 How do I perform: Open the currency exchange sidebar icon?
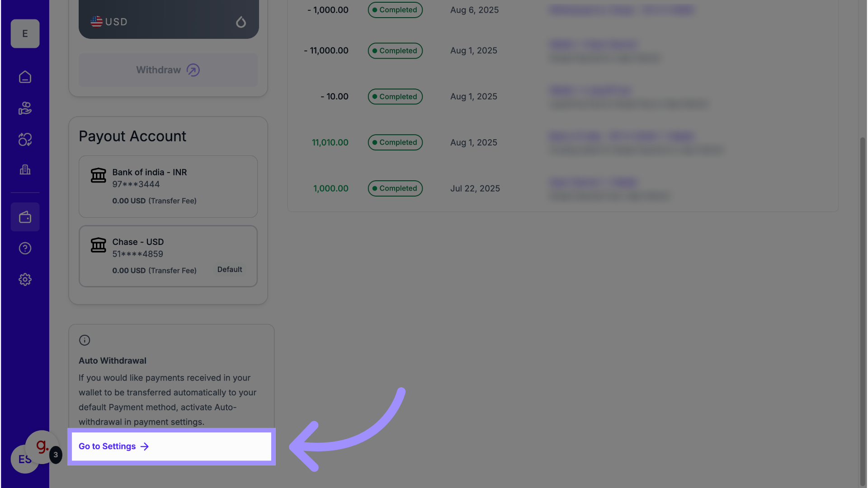25,140
